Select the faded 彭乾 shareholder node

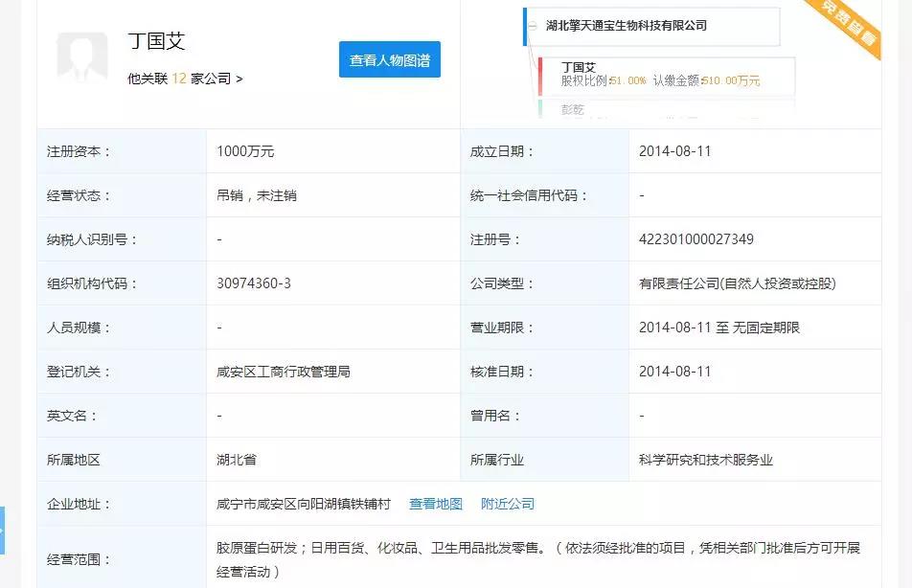pyautogui.click(x=573, y=109)
